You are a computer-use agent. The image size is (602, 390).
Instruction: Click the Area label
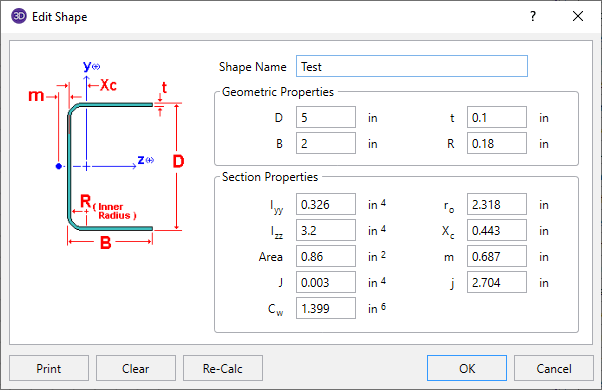click(x=271, y=257)
